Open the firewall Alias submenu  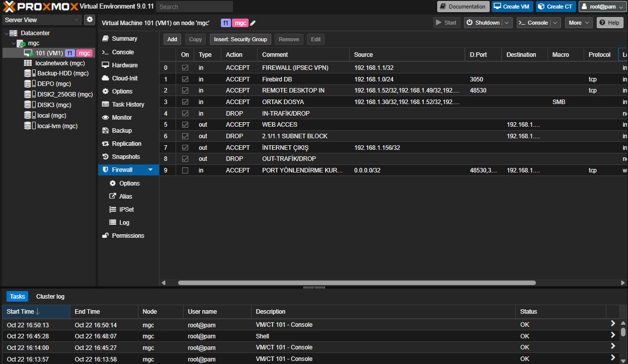(x=125, y=197)
